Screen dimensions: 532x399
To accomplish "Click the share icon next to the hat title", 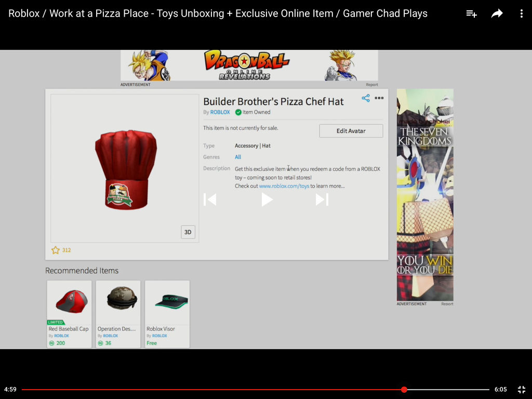I will click(365, 98).
